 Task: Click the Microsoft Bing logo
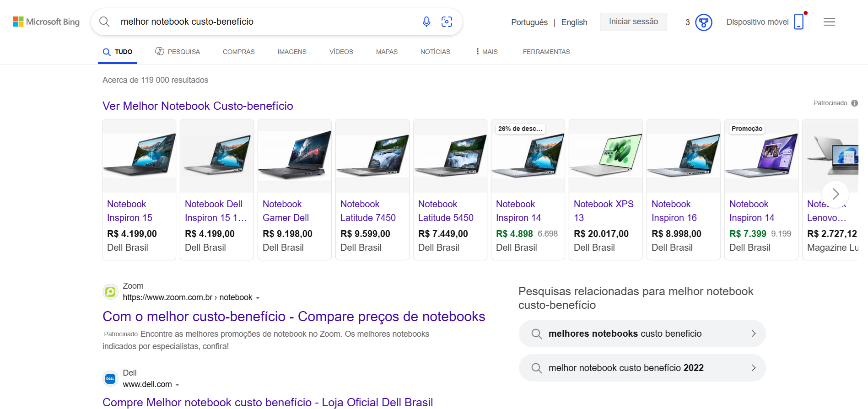(x=46, y=22)
